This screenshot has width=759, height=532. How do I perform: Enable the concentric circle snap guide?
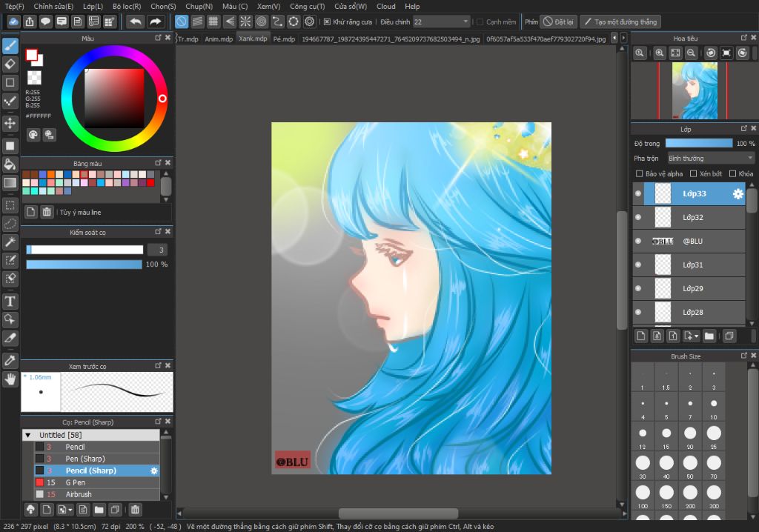point(262,21)
